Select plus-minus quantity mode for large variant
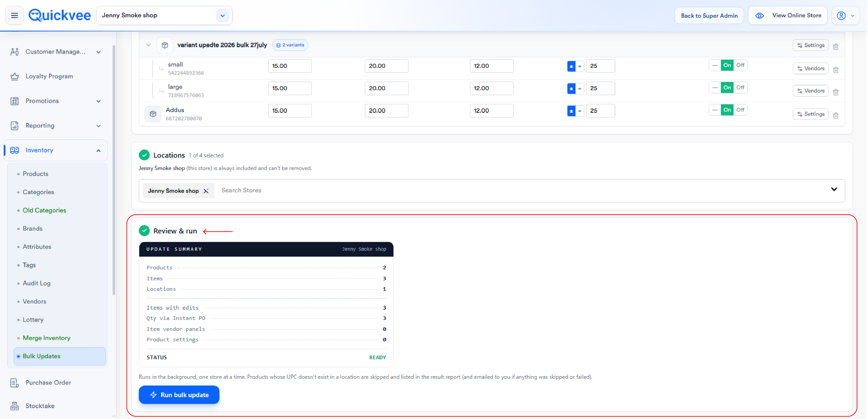868x419 pixels. (x=571, y=88)
